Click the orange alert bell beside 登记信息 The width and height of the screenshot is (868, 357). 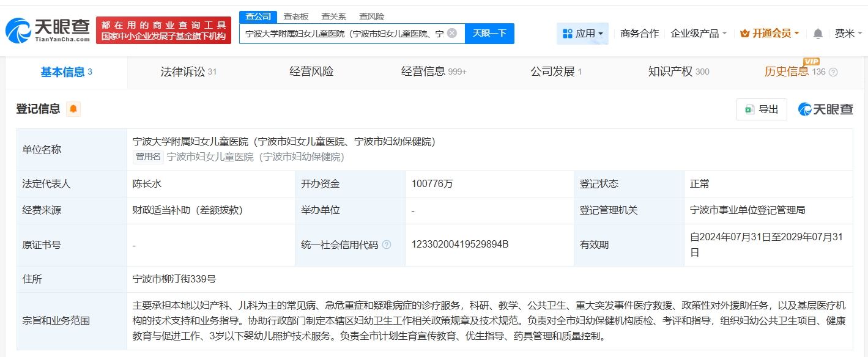tap(73, 109)
